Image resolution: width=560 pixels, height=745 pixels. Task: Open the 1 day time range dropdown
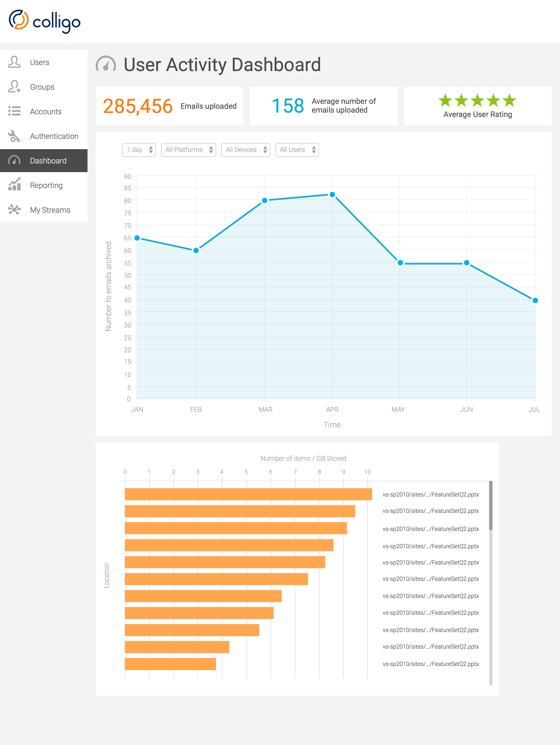[x=139, y=150]
